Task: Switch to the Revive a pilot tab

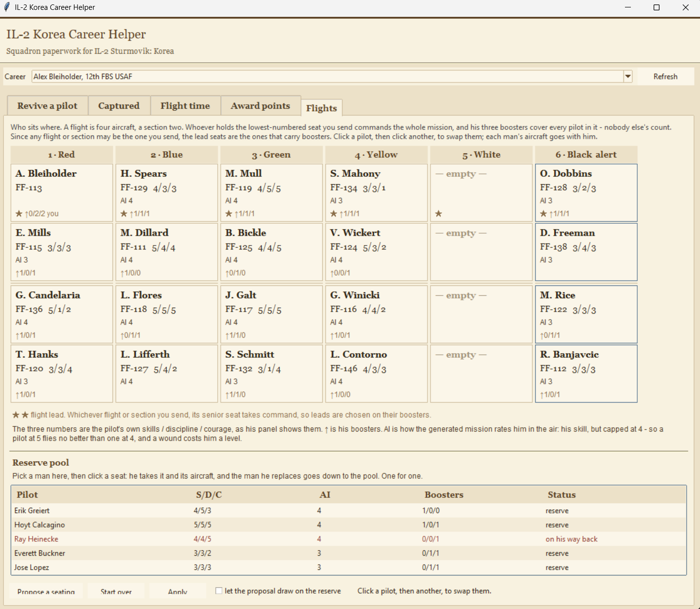Action: pyautogui.click(x=47, y=106)
